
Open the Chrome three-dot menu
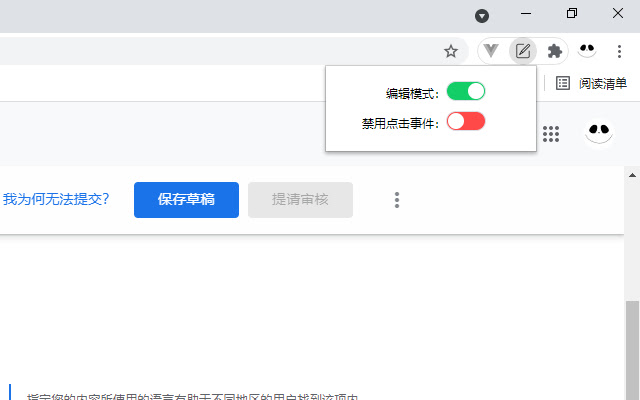point(619,51)
